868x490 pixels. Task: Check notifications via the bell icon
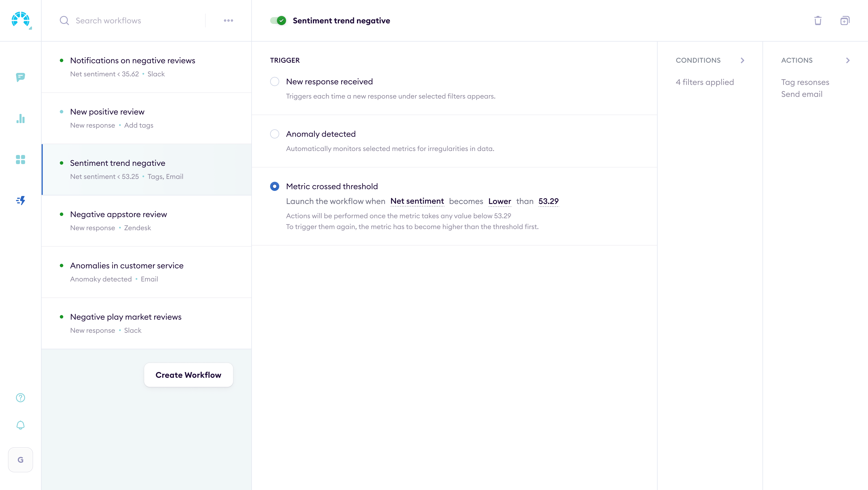pos(21,425)
